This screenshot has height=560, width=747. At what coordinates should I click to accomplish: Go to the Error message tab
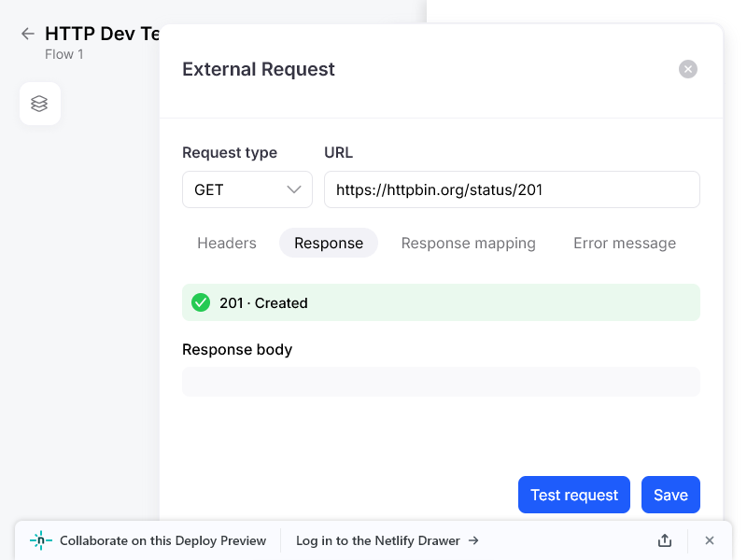pyautogui.click(x=625, y=243)
